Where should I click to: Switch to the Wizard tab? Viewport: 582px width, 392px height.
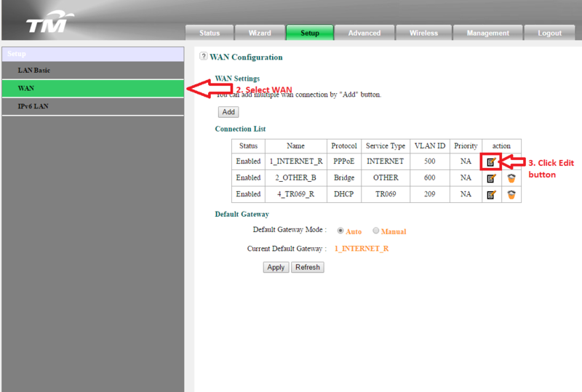point(260,33)
